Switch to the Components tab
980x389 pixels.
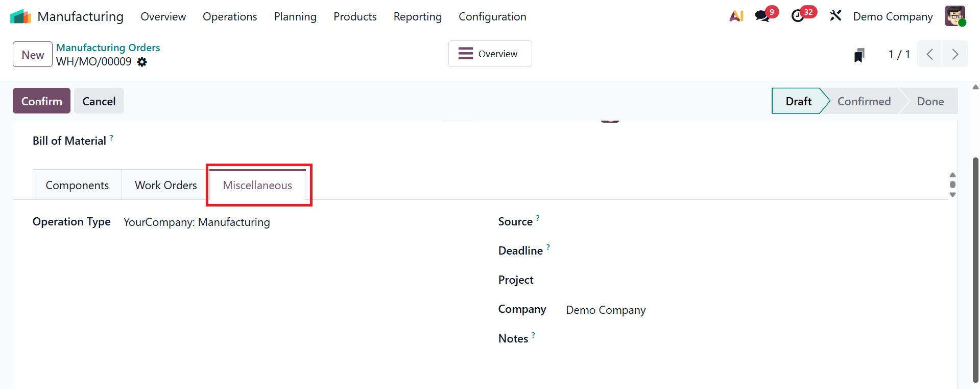point(77,185)
